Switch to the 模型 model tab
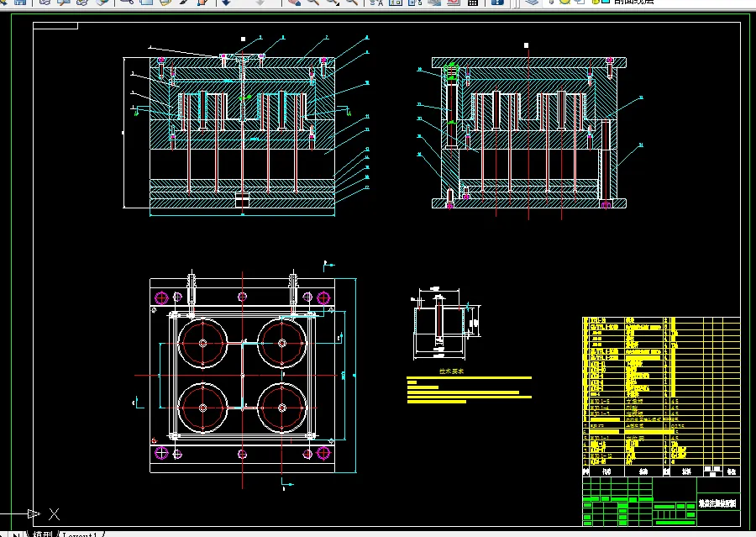 tap(43, 534)
